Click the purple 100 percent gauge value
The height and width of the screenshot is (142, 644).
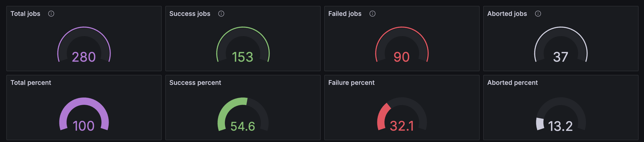(84, 126)
